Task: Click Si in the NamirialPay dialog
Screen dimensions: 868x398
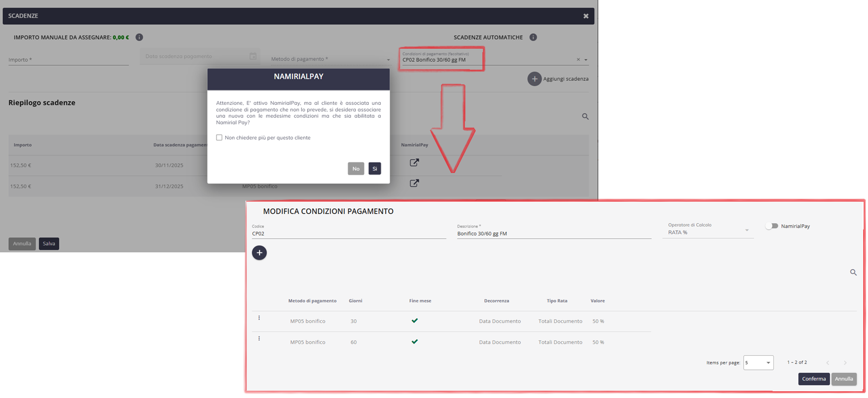Action: 374,169
